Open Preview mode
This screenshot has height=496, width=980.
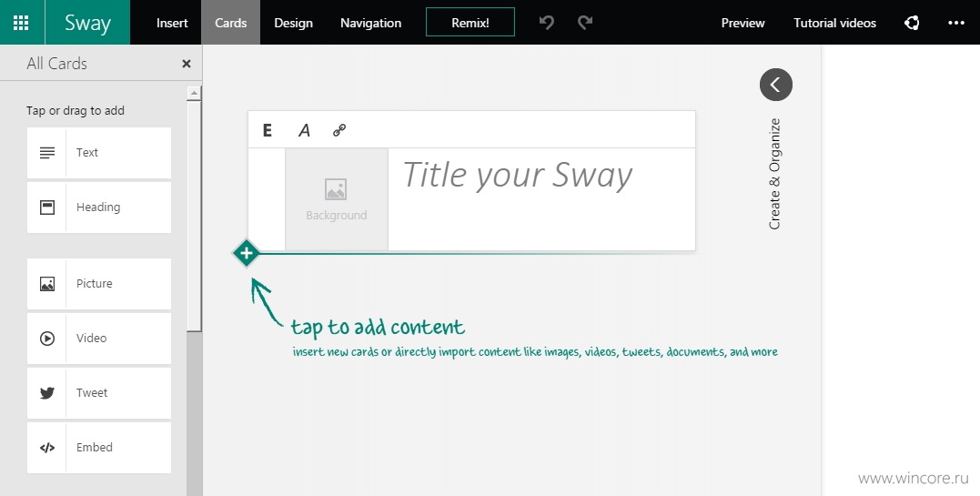743,23
